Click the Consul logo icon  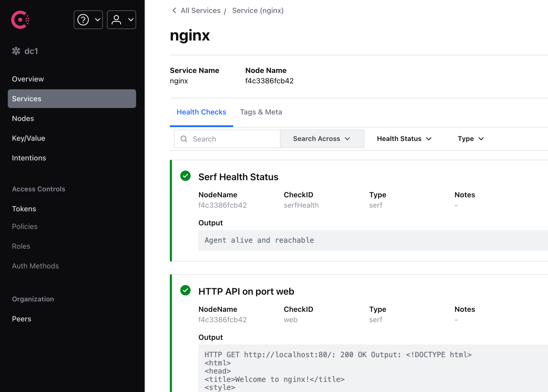tap(20, 20)
